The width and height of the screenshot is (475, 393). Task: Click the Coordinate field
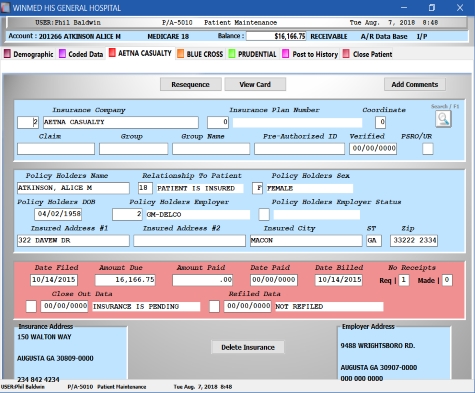380,122
